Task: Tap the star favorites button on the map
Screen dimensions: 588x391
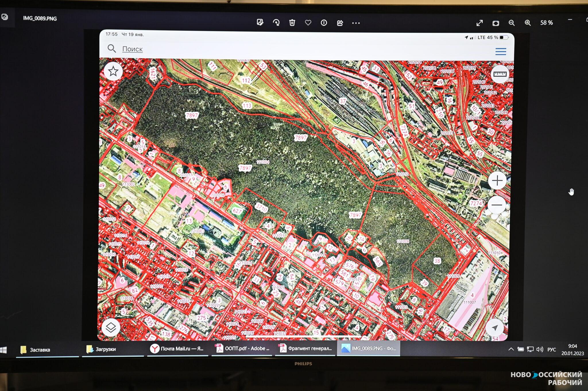Action: coord(113,71)
